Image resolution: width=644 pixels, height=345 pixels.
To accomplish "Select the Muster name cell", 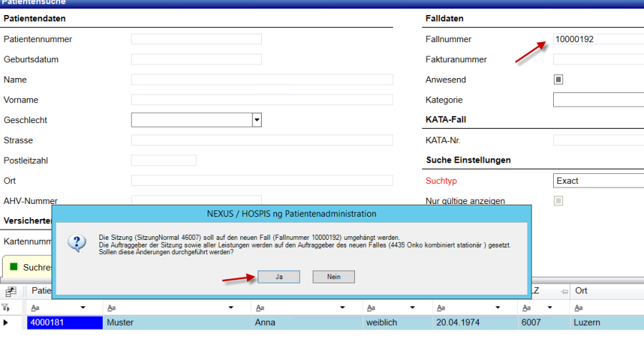I will tap(177, 322).
